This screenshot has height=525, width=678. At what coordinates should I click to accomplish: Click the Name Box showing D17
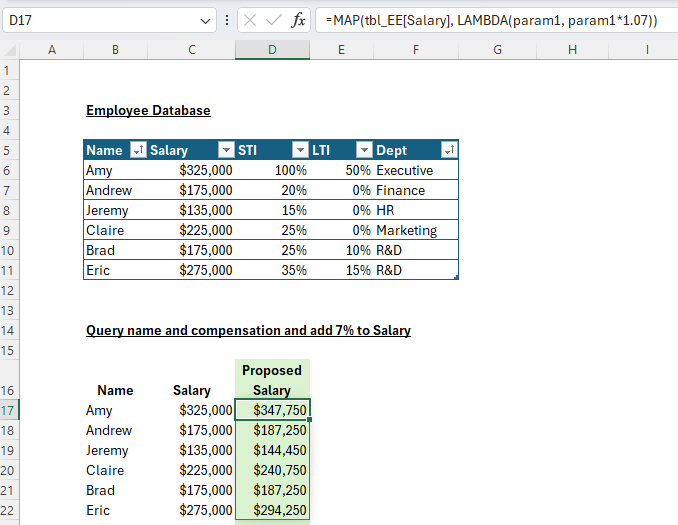pyautogui.click(x=102, y=20)
